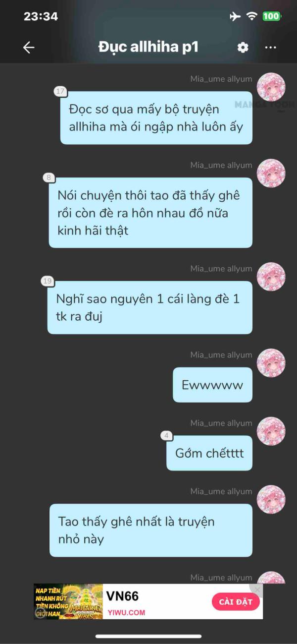
Task: Close the VN66 ad banner
Action: [x=257, y=589]
